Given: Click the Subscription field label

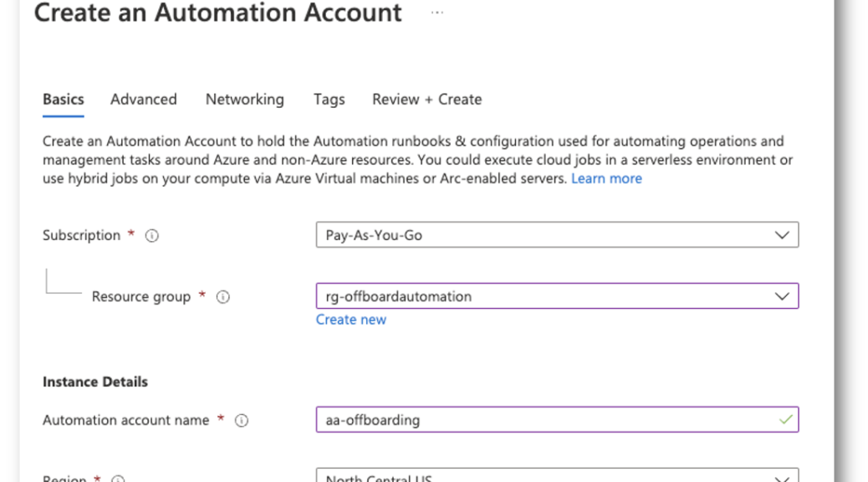Looking at the screenshot, I should (x=81, y=235).
